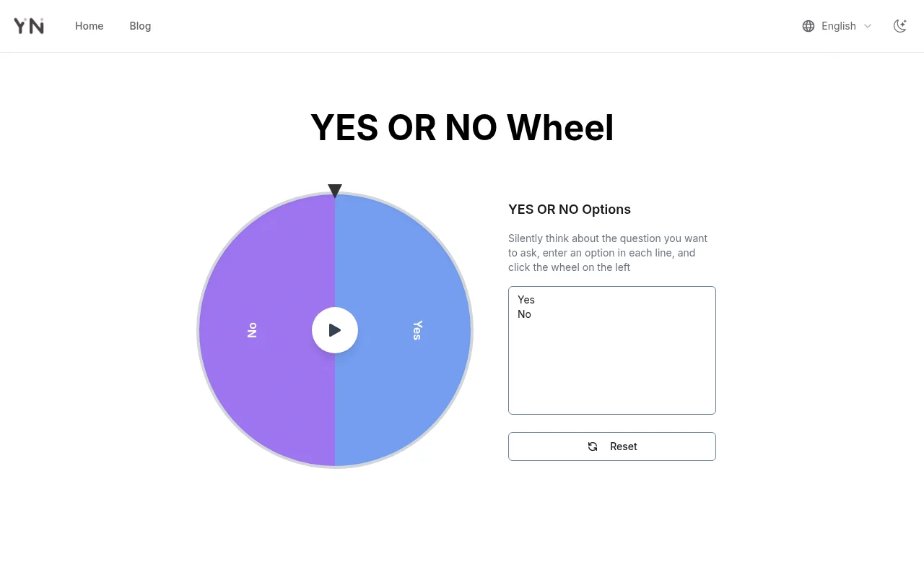Screen dimensions: 924x578
Task: Click the "YES OR NO Wheel" page heading
Action: pos(462,128)
